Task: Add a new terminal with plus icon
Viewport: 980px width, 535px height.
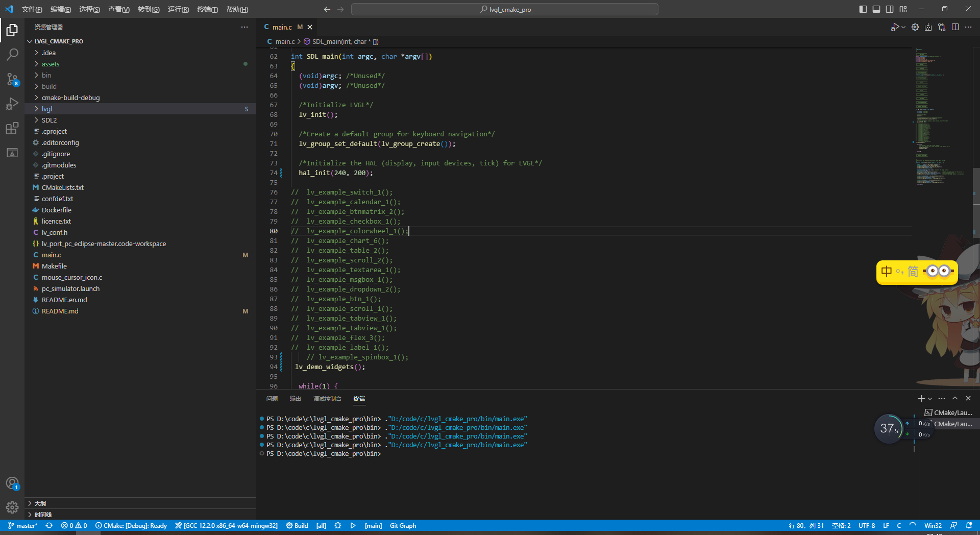Action: tap(921, 398)
